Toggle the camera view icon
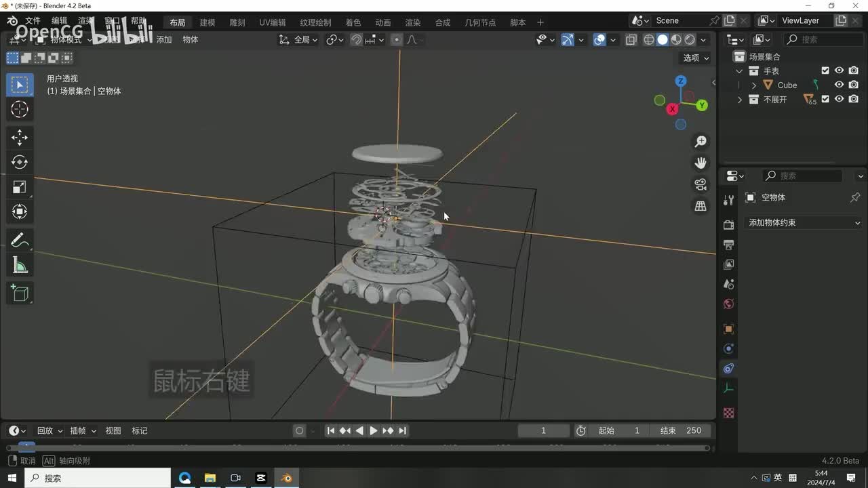Viewport: 868px width, 488px height. click(701, 184)
